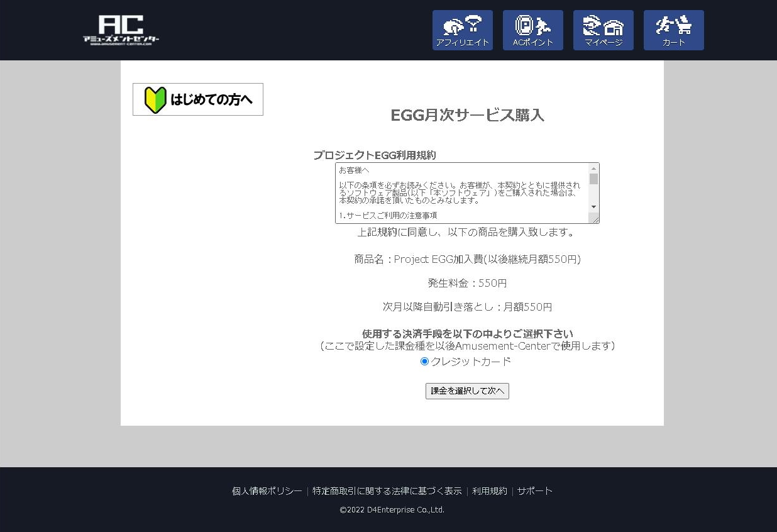Screen dimensions: 777x532
Task: Open the 利用規約 terms link
Action: (x=490, y=490)
